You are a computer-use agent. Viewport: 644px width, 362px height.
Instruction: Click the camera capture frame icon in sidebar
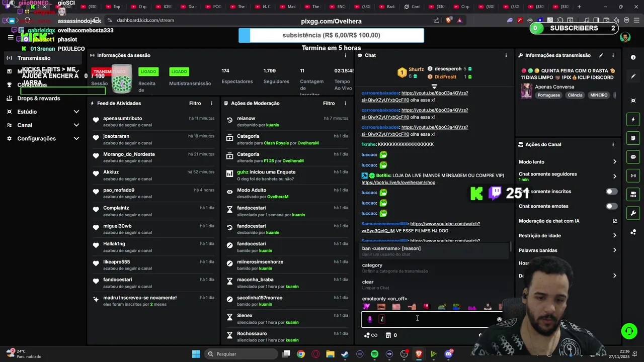633,101
